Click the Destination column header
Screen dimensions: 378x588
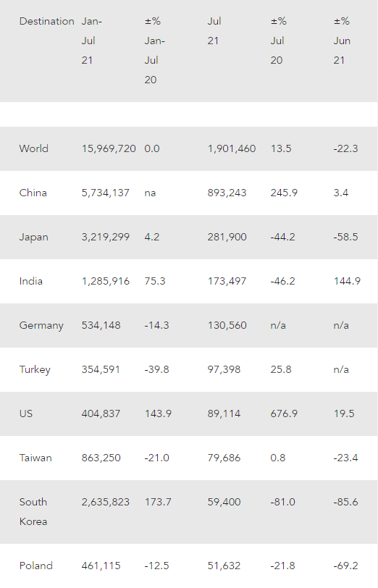point(46,22)
